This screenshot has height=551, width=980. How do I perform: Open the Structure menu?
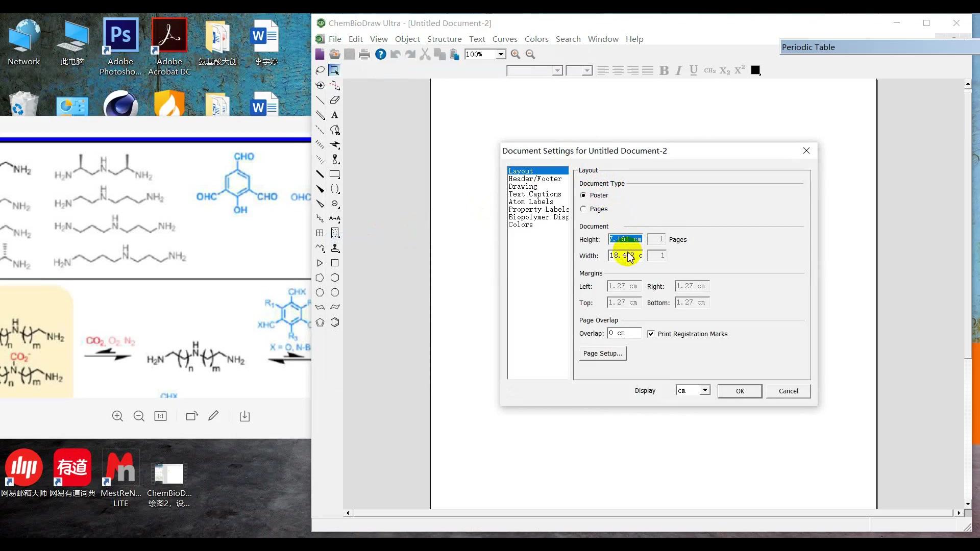point(444,39)
